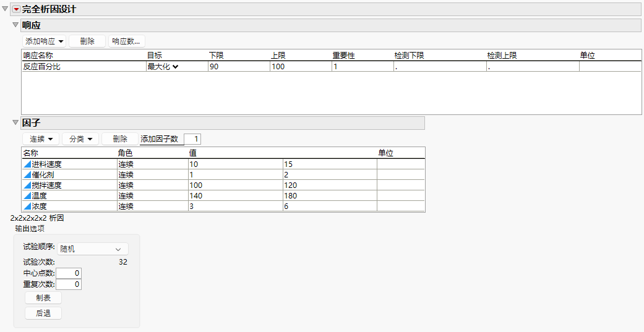Image resolution: width=644 pixels, height=332 pixels.
Task: Select the 搅拌速度 factor name
Action: [47, 185]
